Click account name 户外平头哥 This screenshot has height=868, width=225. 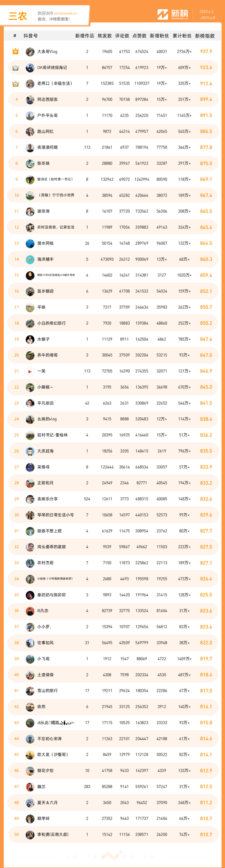click(x=47, y=116)
